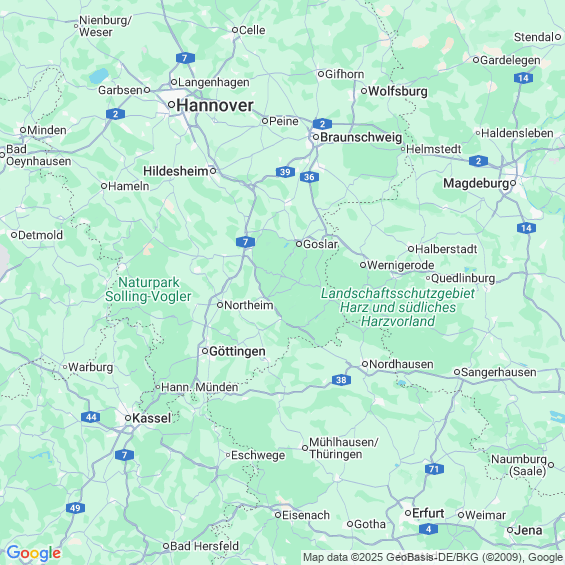Image resolution: width=565 pixels, height=565 pixels.
Task: Open the Google logo link
Action: pos(34,553)
